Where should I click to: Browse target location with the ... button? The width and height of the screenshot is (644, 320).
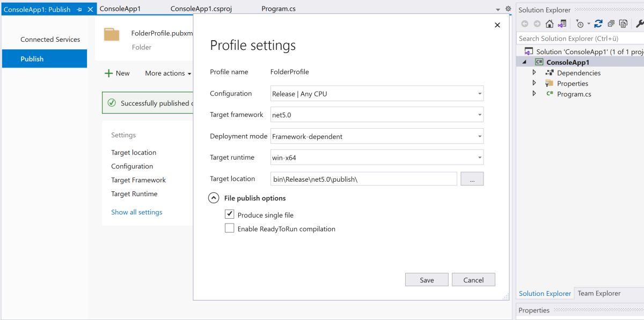click(472, 179)
